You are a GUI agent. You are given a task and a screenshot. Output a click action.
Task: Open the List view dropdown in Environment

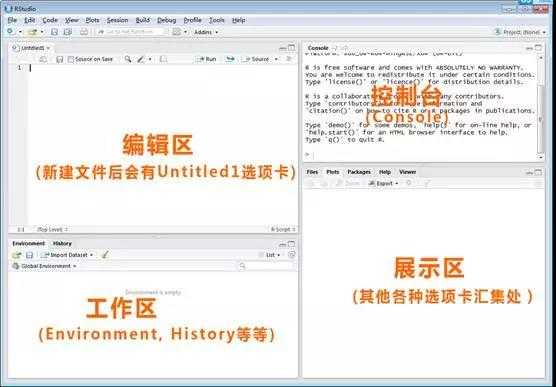click(272, 255)
